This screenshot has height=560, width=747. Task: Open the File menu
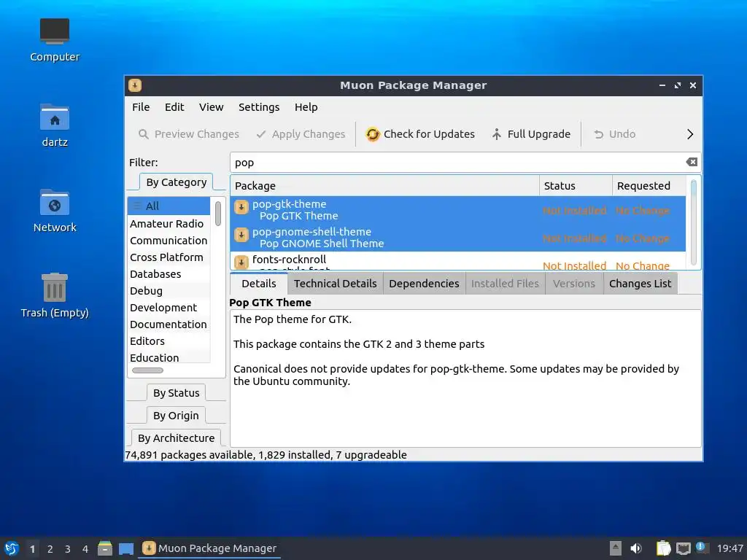[141, 107]
